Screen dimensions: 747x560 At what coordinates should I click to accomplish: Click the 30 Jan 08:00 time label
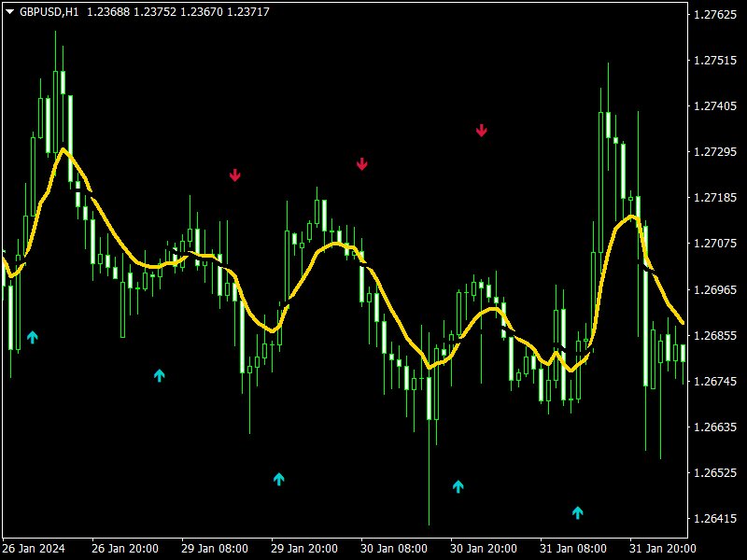[x=393, y=549]
